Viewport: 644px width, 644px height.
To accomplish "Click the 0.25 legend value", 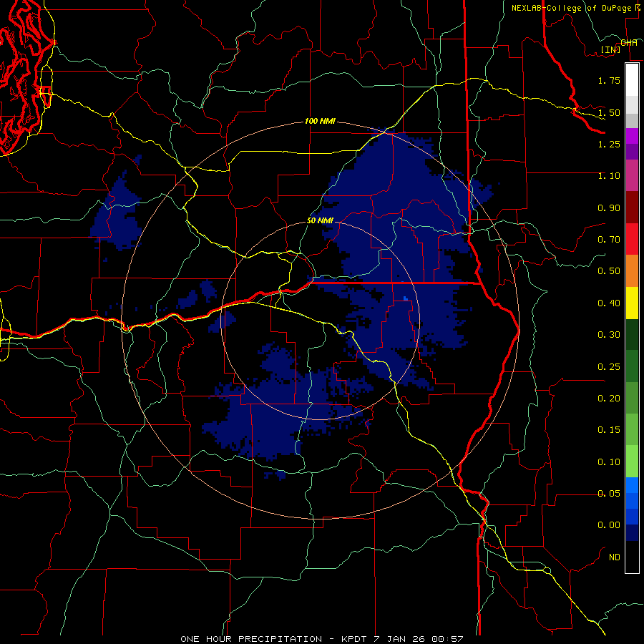I will tap(609, 367).
